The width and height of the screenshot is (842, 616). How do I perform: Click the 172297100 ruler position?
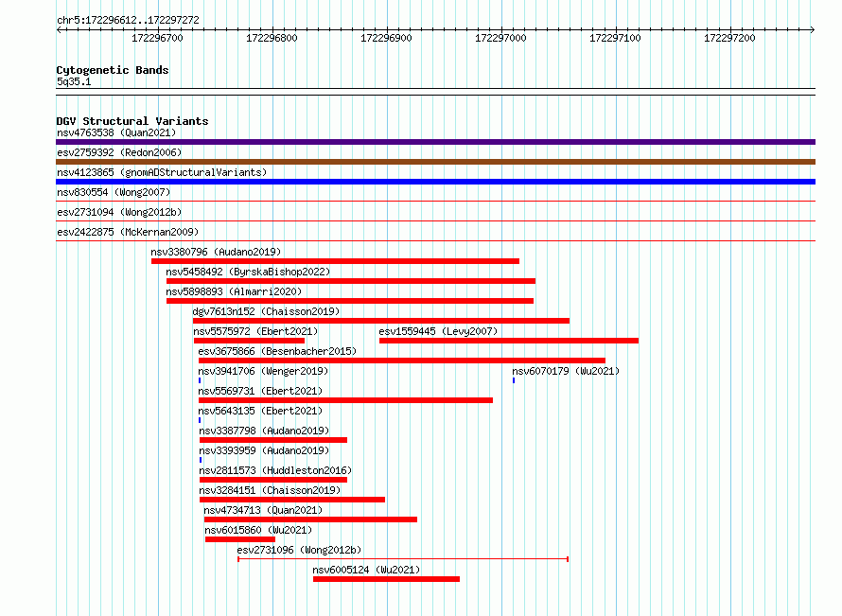click(615, 38)
